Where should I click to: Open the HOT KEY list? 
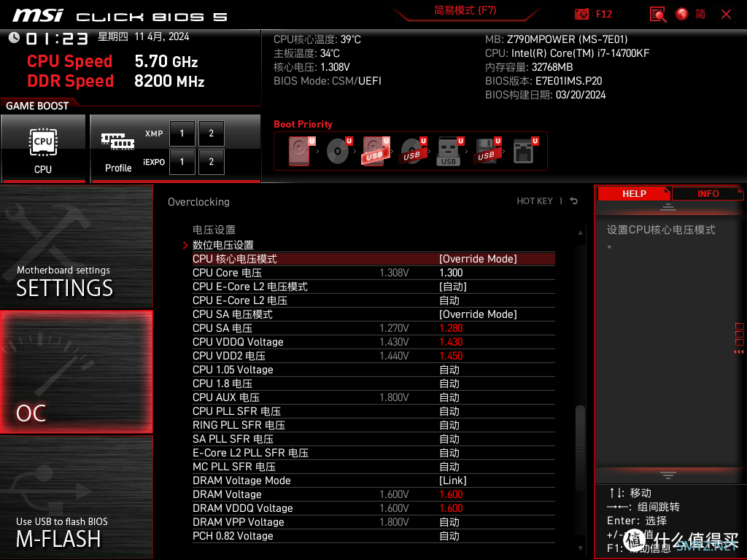click(x=535, y=201)
